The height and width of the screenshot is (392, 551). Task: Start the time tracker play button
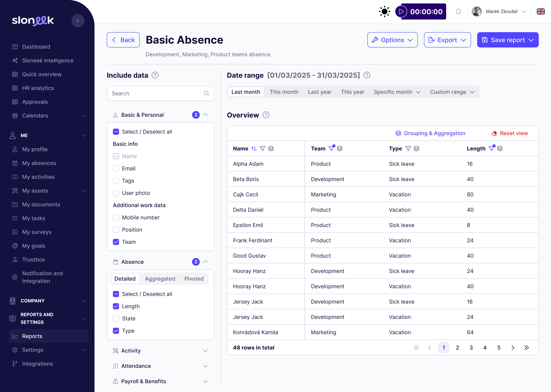[x=401, y=12]
